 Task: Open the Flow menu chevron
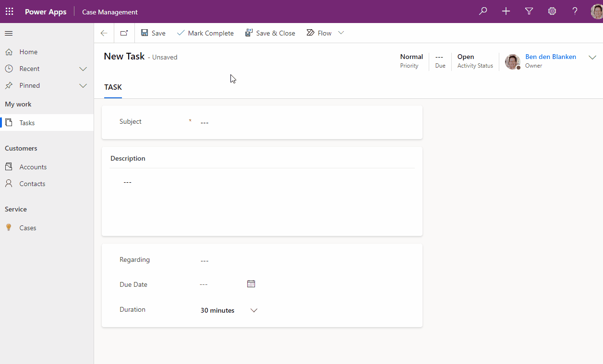point(341,33)
